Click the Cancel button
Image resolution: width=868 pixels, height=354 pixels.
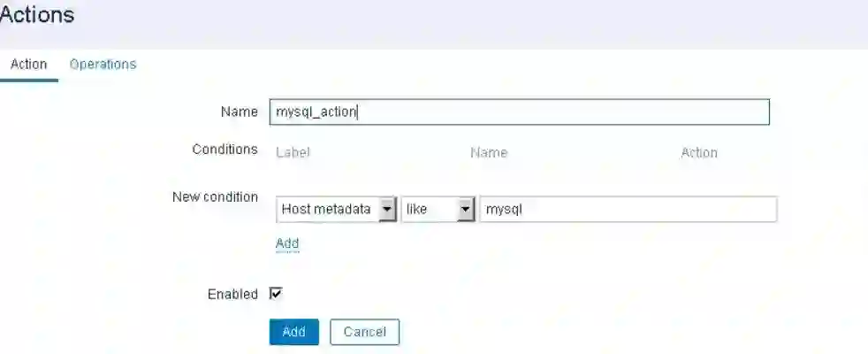pyautogui.click(x=364, y=332)
